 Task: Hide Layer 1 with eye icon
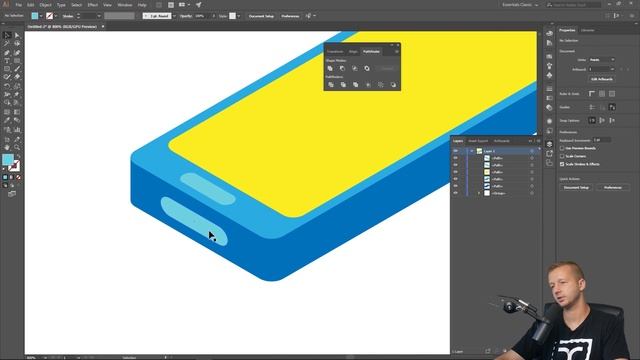click(456, 151)
